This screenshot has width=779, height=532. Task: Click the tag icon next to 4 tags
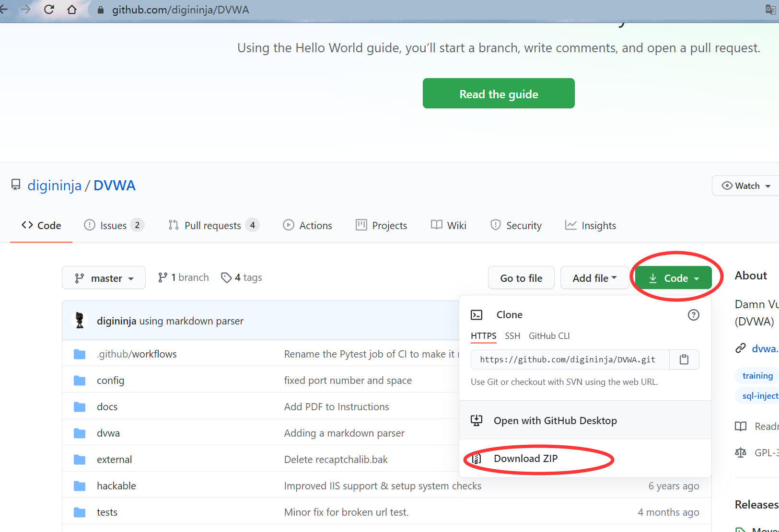226,278
